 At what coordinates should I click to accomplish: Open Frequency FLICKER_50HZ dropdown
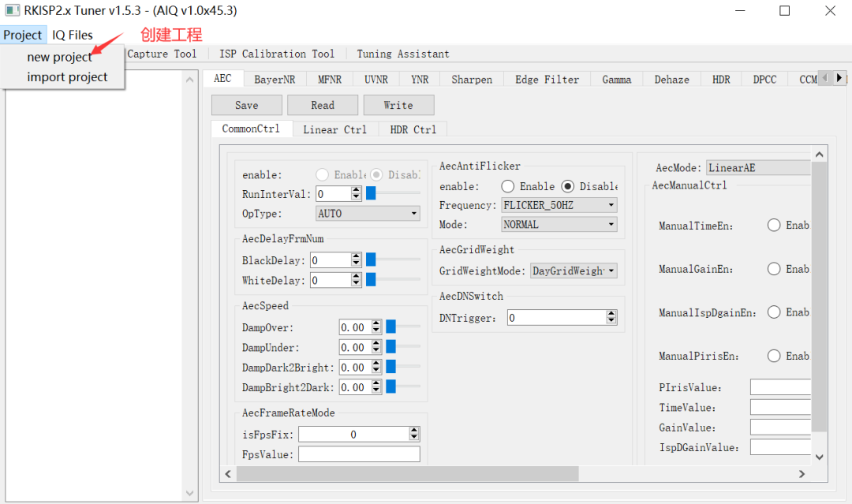(x=559, y=205)
